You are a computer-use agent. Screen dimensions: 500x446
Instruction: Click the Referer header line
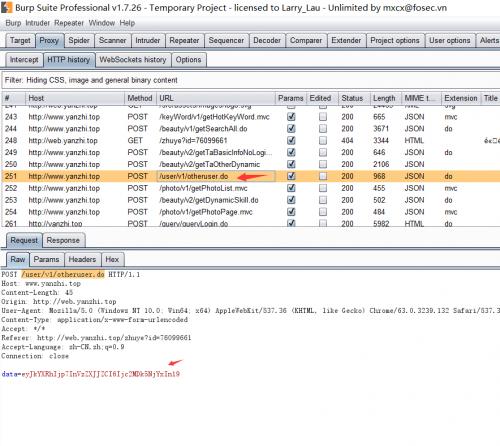(96, 338)
